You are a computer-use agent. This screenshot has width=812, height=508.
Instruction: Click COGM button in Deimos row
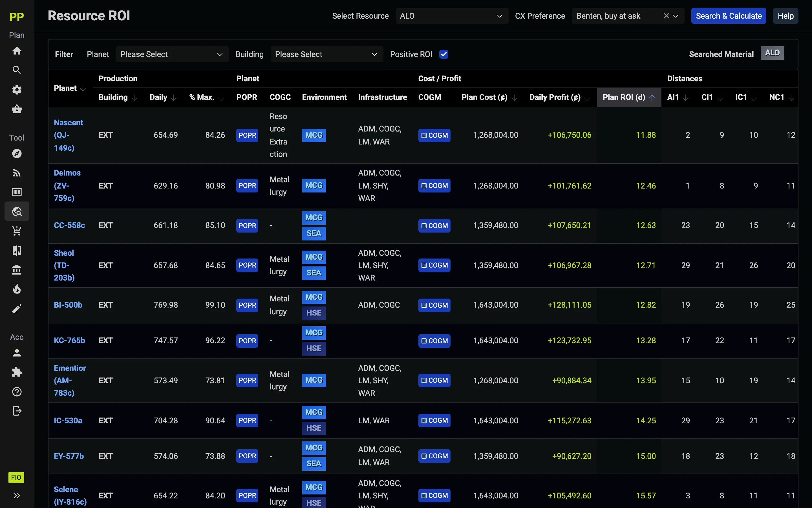click(x=434, y=186)
